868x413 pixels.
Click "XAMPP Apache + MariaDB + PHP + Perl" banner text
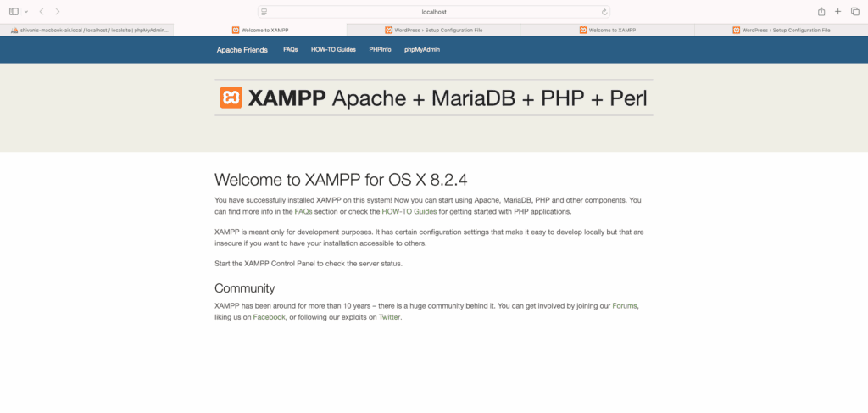click(x=448, y=98)
